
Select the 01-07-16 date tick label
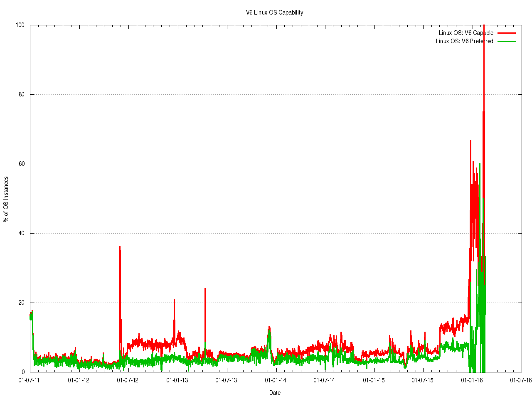point(521,380)
